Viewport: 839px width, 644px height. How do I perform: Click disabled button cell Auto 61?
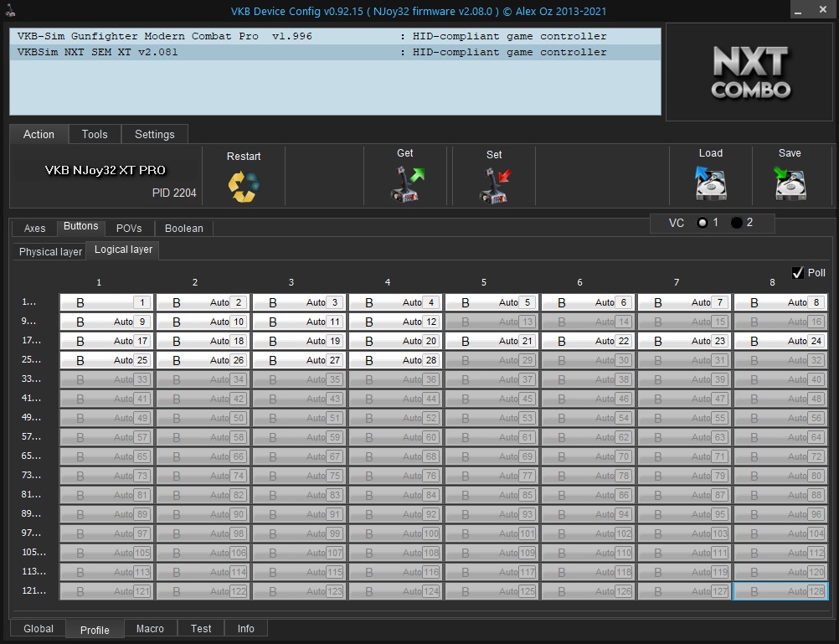point(492,437)
